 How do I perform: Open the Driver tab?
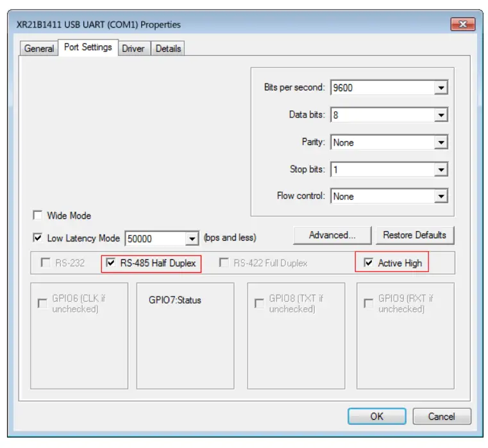coord(133,49)
